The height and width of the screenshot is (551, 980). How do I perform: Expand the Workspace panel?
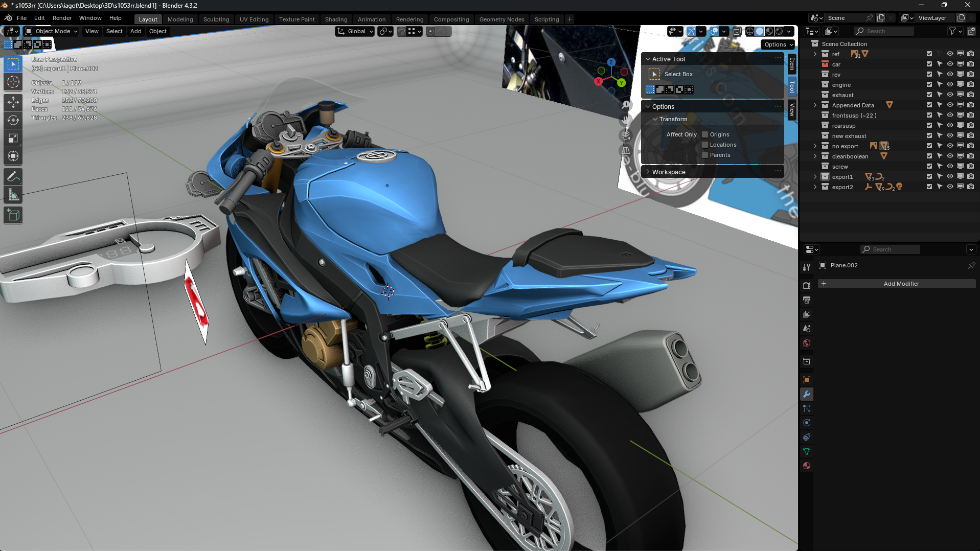[x=648, y=172]
